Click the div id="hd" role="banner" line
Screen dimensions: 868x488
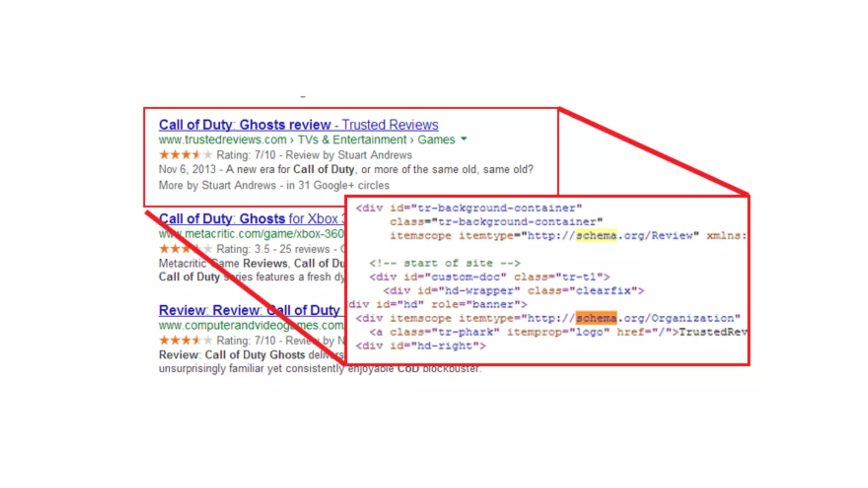(x=437, y=305)
